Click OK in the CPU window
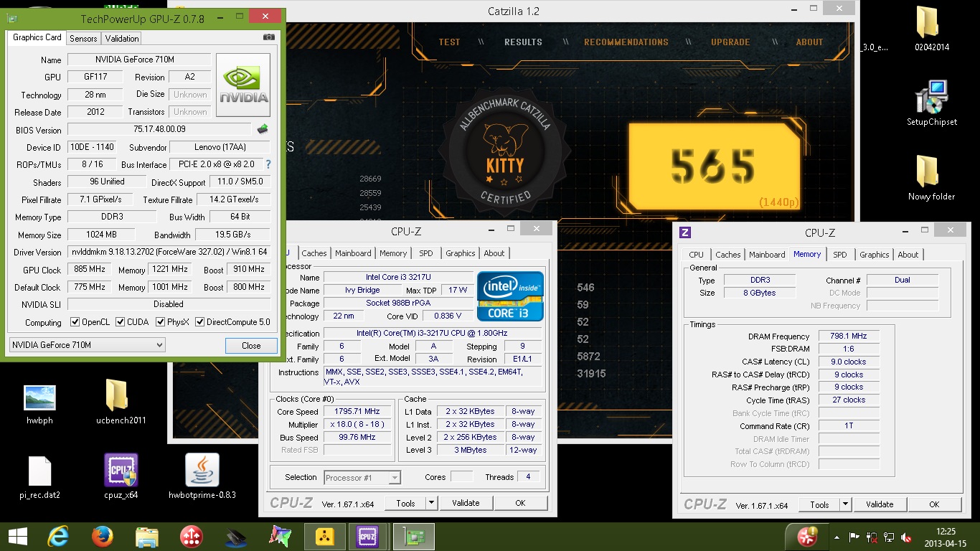The width and height of the screenshot is (980, 551). tap(521, 504)
